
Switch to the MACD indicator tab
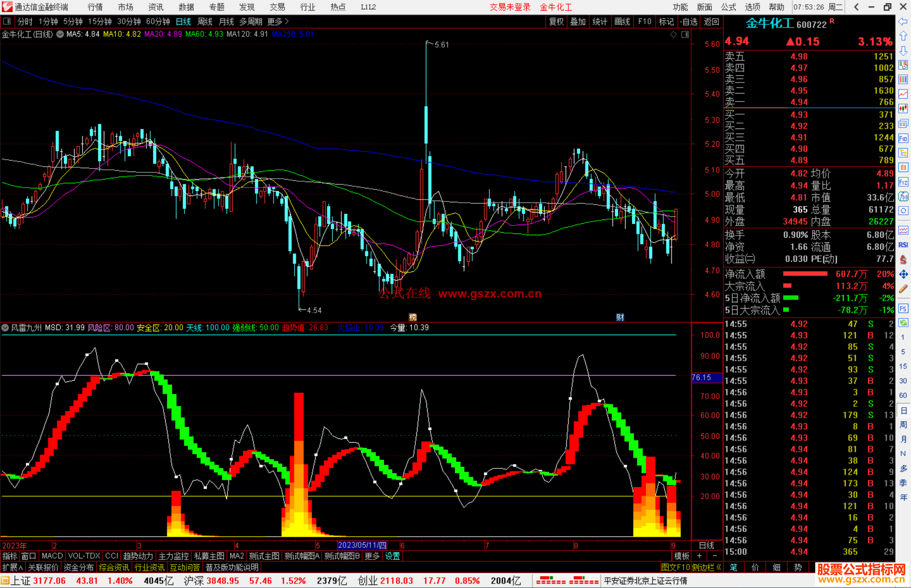point(52,556)
